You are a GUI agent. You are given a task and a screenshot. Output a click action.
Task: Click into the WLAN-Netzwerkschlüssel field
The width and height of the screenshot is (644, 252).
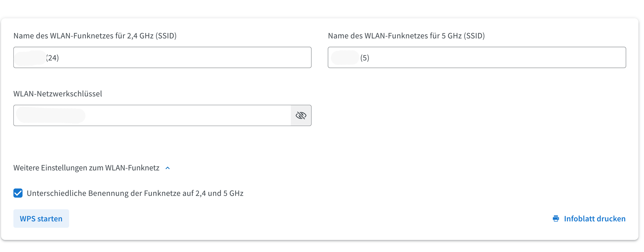(152, 116)
